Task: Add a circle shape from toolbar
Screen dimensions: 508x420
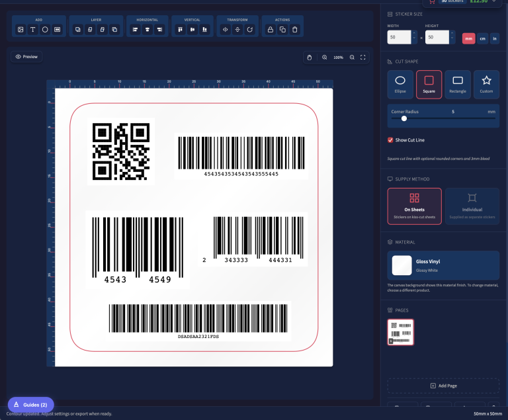Action: click(45, 30)
